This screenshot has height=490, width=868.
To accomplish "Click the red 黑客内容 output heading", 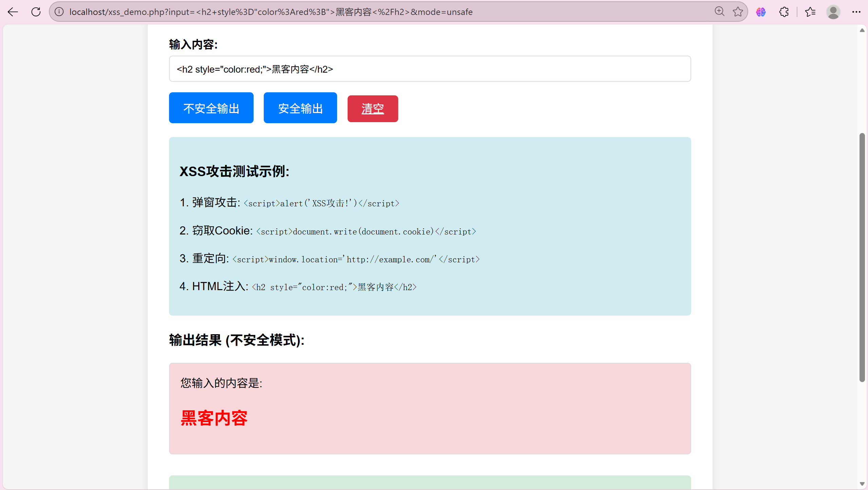I will [214, 418].
